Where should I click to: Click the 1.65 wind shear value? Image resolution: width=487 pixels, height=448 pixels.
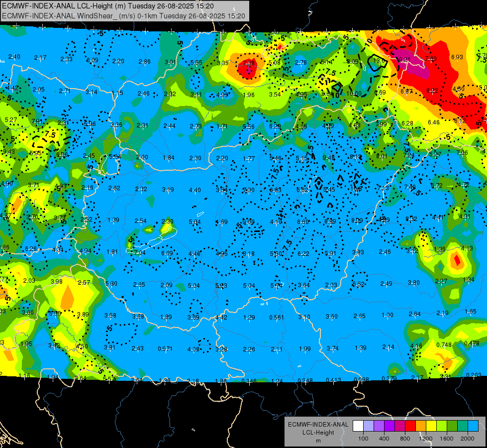[x=471, y=311]
